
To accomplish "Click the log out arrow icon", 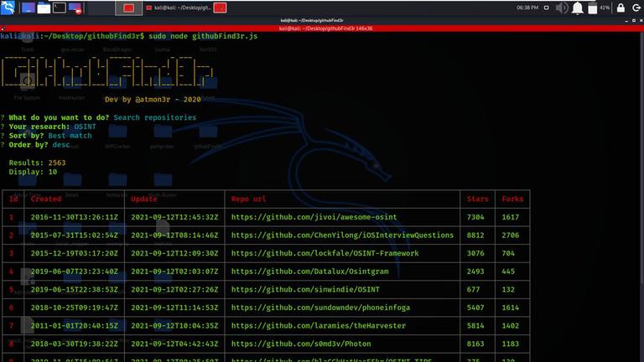I will [636, 8].
